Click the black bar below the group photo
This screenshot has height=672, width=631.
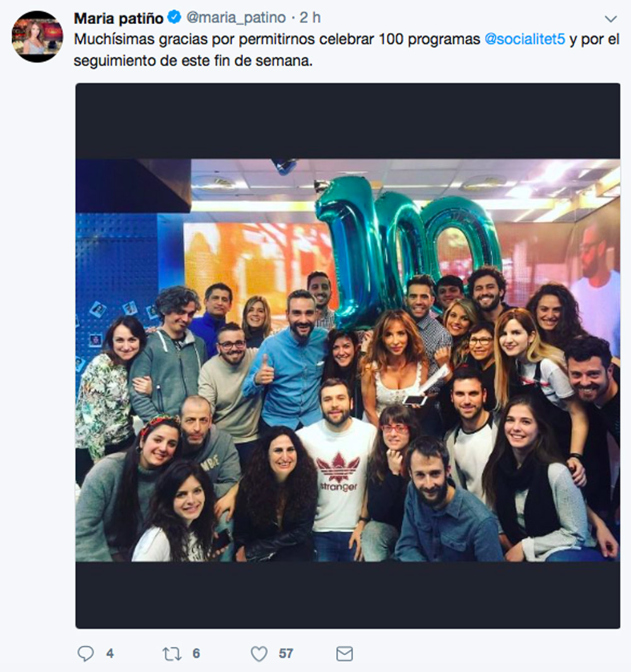point(348,595)
